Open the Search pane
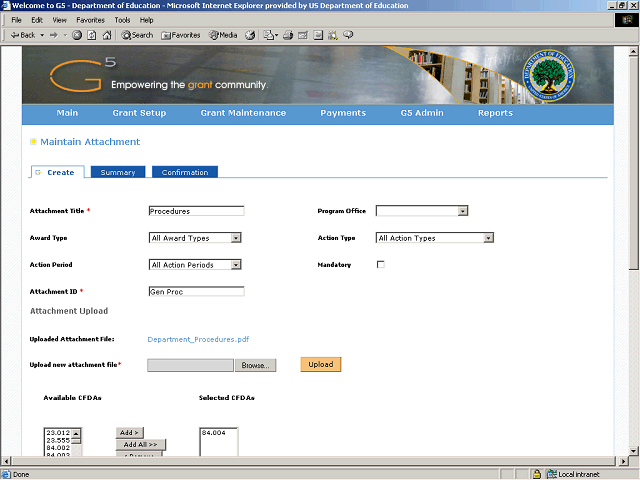 point(137,35)
